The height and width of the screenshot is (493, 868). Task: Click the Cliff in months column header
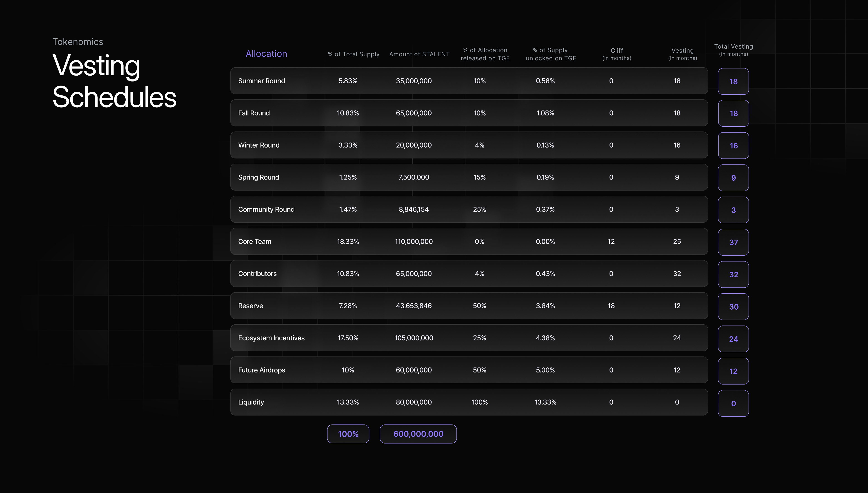617,54
